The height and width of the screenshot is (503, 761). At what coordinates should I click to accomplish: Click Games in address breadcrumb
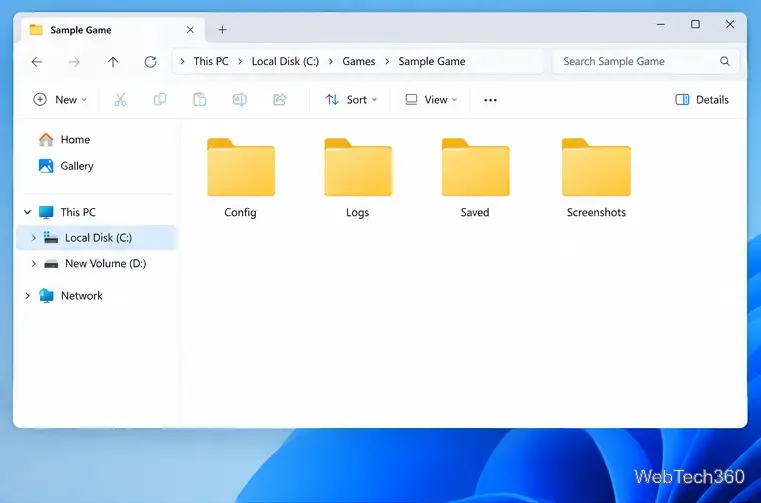pos(359,62)
